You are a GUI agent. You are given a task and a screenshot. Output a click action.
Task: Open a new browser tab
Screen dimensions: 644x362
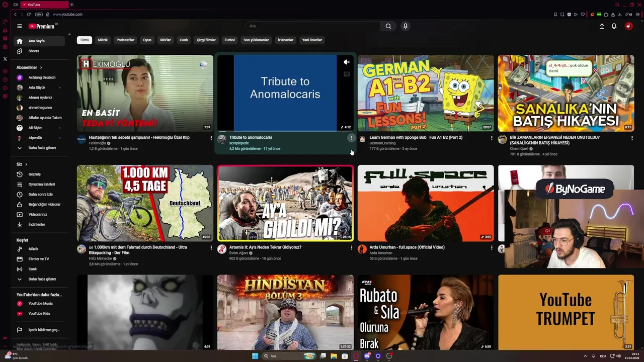(x=71, y=5)
